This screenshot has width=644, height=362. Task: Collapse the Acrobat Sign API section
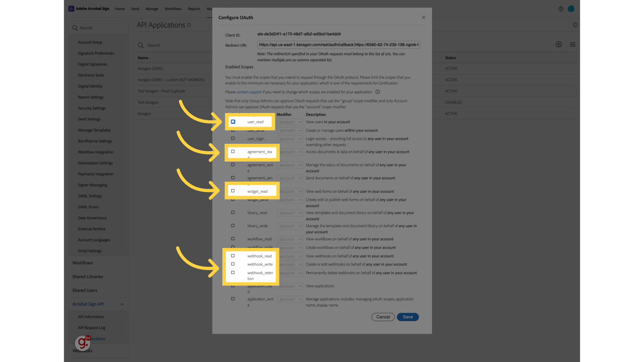122,304
